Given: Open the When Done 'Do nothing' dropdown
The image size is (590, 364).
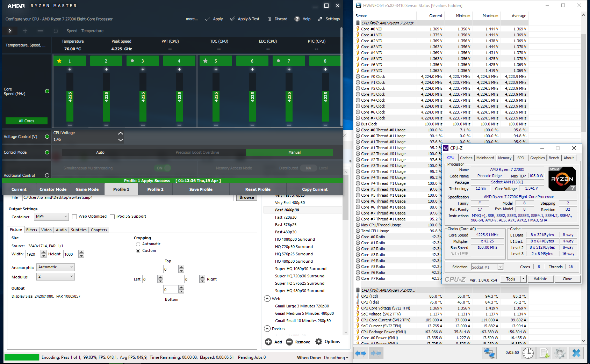Looking at the screenshot, I should coord(336,358).
